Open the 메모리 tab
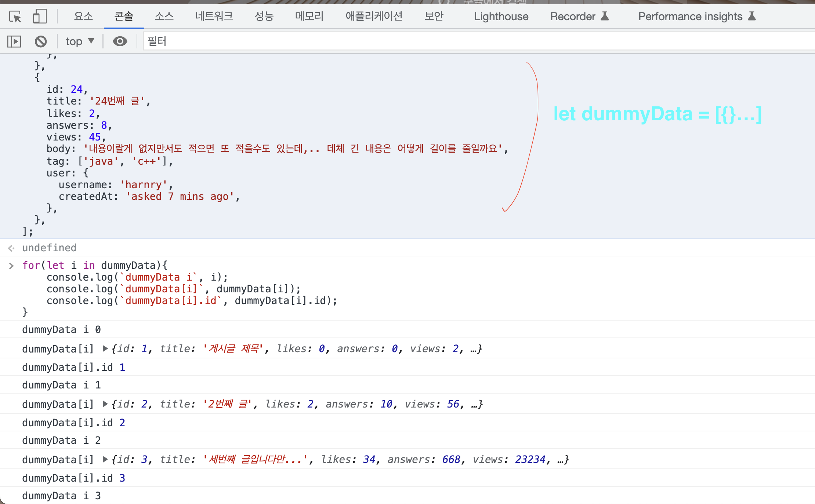Screen dimensions: 815x504 (x=309, y=16)
